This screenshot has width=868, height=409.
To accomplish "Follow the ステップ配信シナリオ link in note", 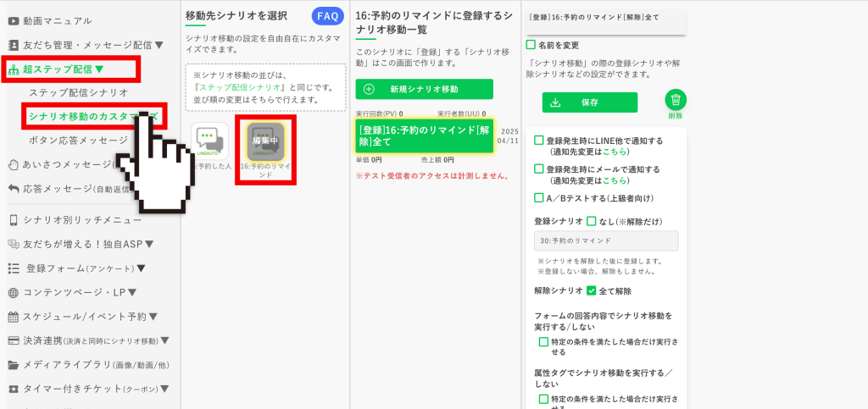I will click(x=241, y=87).
